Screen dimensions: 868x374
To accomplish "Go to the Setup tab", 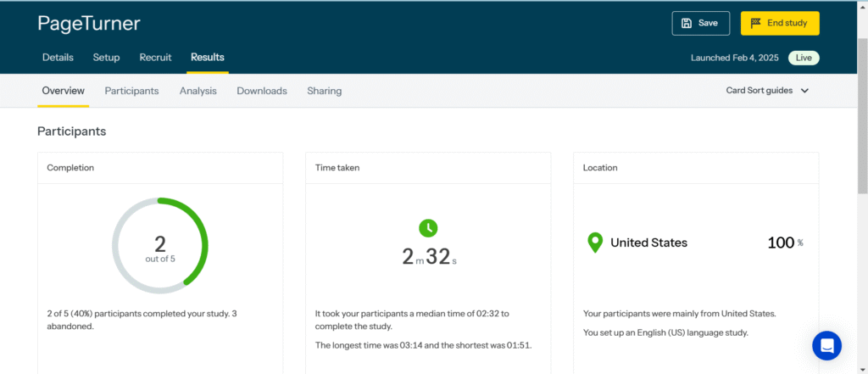I will click(x=106, y=57).
